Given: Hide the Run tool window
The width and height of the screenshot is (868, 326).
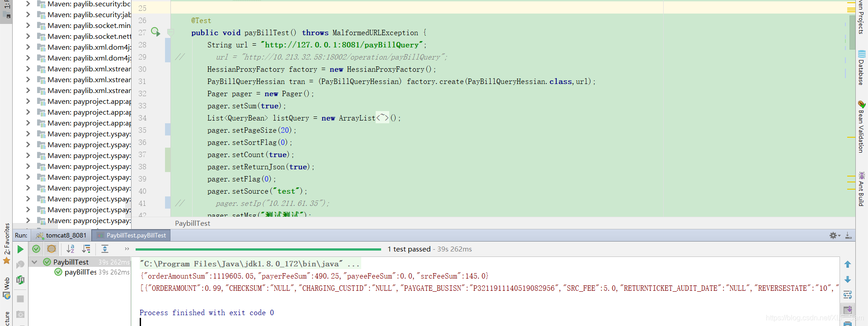Looking at the screenshot, I should coord(849,235).
